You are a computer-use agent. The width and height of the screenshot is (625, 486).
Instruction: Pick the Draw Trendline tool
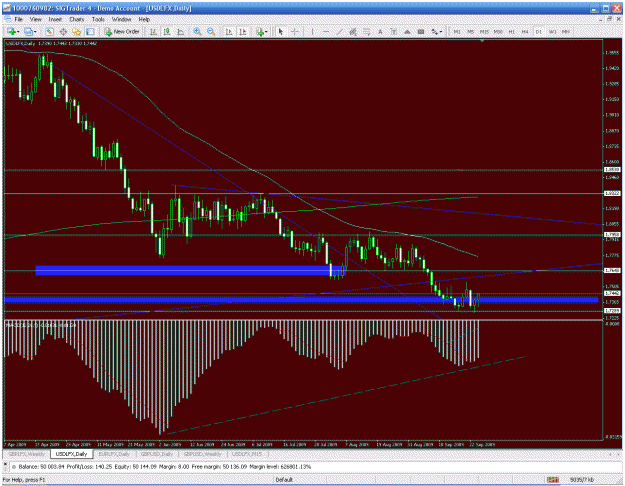(340, 31)
